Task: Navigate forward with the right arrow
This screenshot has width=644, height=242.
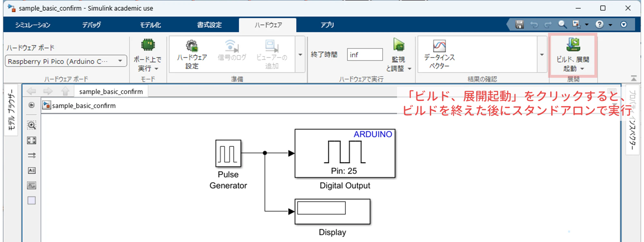Action: 48,91
